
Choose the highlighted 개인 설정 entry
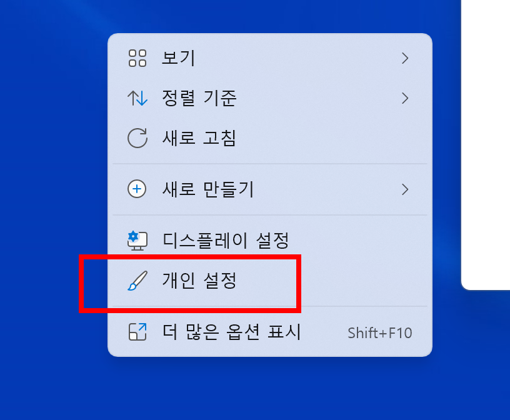(x=269, y=281)
